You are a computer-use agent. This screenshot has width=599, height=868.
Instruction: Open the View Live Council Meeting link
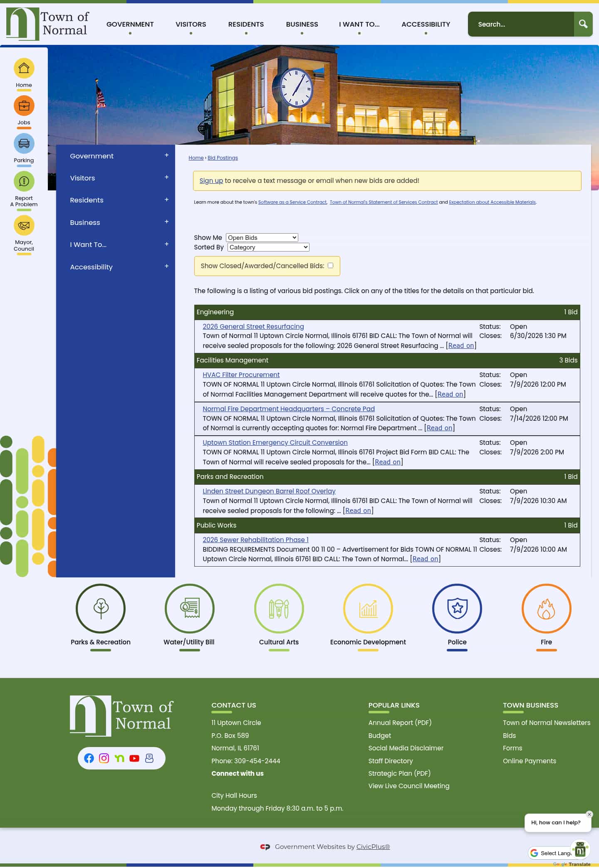pos(408,786)
